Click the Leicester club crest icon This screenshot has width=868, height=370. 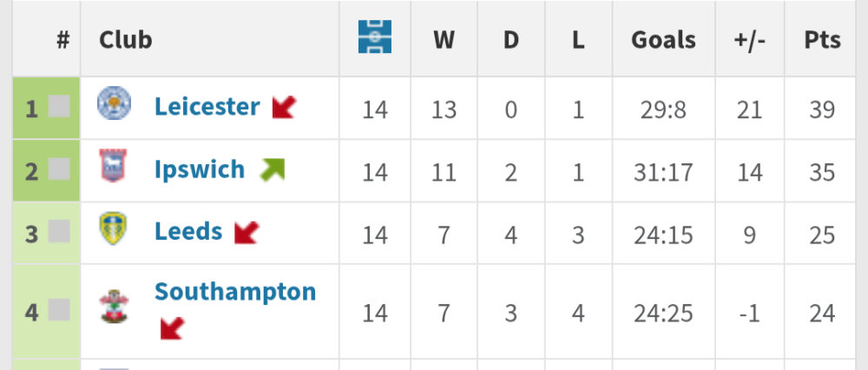click(x=114, y=104)
